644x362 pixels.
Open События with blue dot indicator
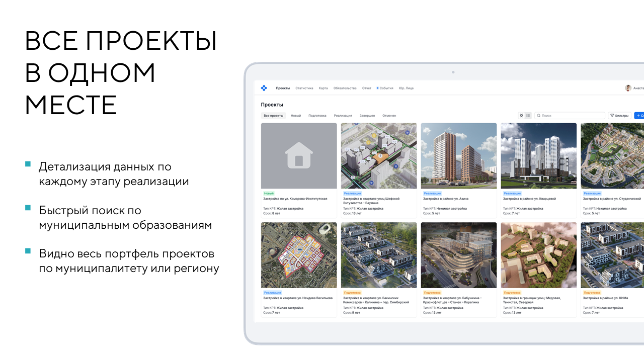pos(385,88)
